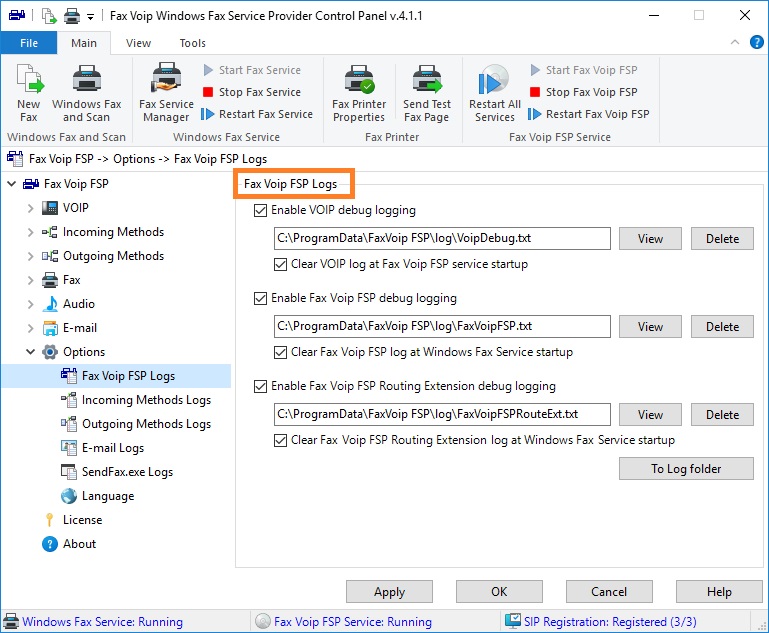Open the quick access toolbar dropdown arrow
This screenshot has height=633, width=769.
pos(90,17)
